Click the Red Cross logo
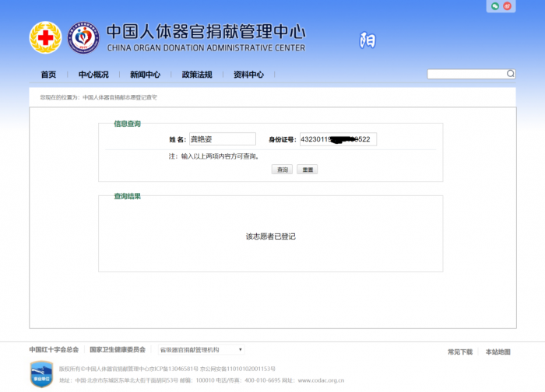545x392 pixels. (45, 37)
